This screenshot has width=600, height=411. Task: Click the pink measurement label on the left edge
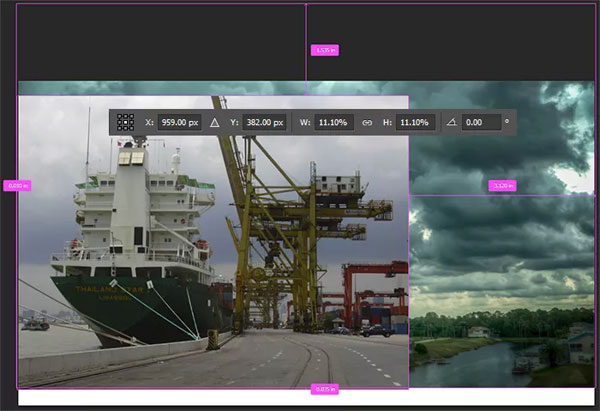click(x=17, y=185)
